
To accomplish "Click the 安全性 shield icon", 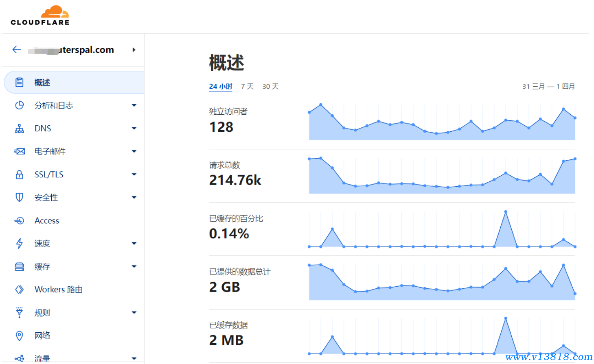I will click(19, 197).
